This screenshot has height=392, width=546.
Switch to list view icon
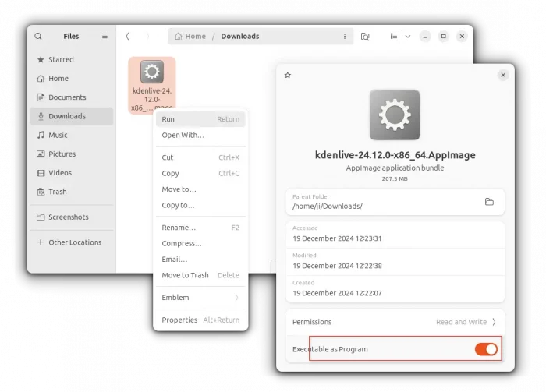(x=394, y=36)
